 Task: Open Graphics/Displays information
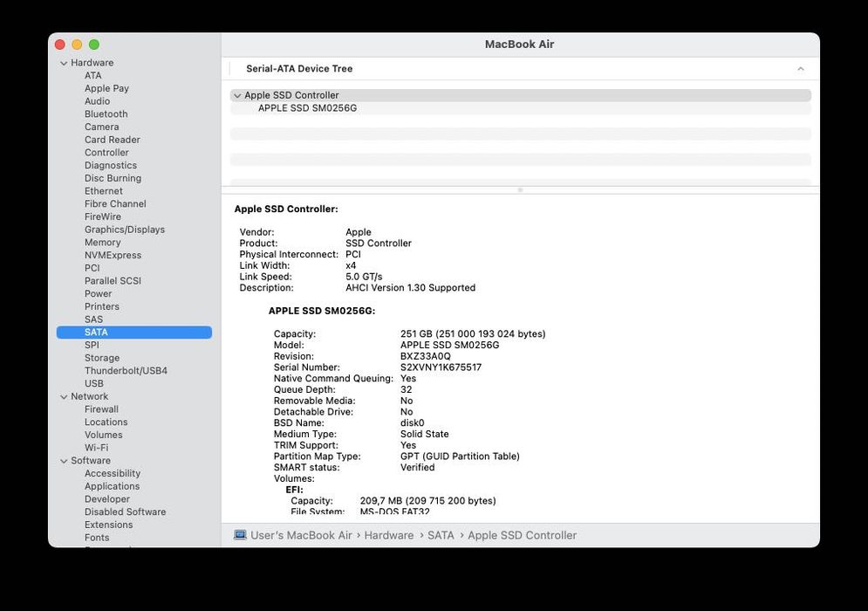click(125, 230)
